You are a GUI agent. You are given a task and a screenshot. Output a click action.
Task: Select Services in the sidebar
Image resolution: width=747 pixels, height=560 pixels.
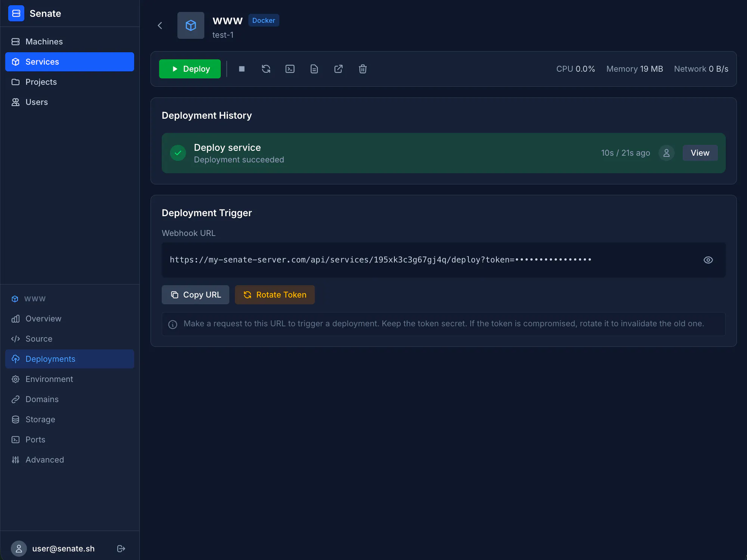(69, 62)
